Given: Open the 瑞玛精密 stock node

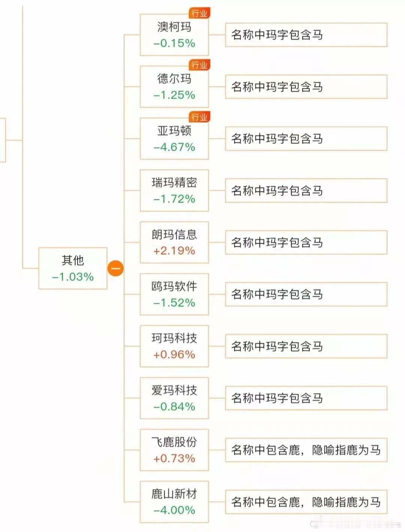Looking at the screenshot, I should [x=174, y=190].
